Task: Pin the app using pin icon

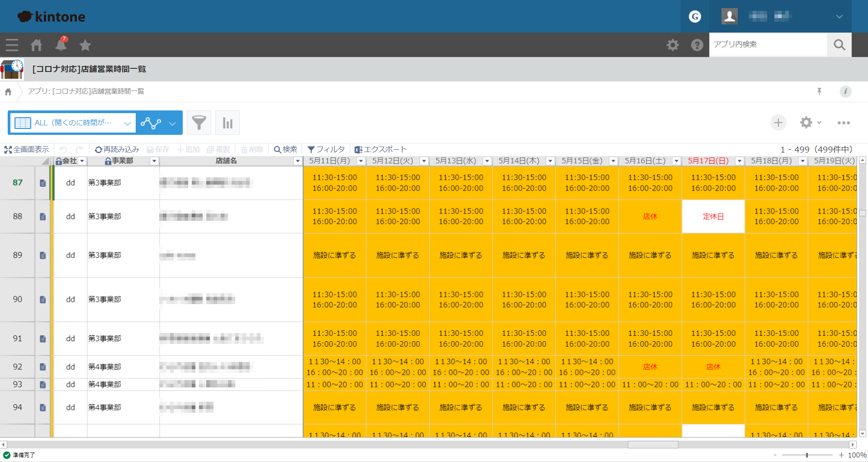Action: point(819,91)
